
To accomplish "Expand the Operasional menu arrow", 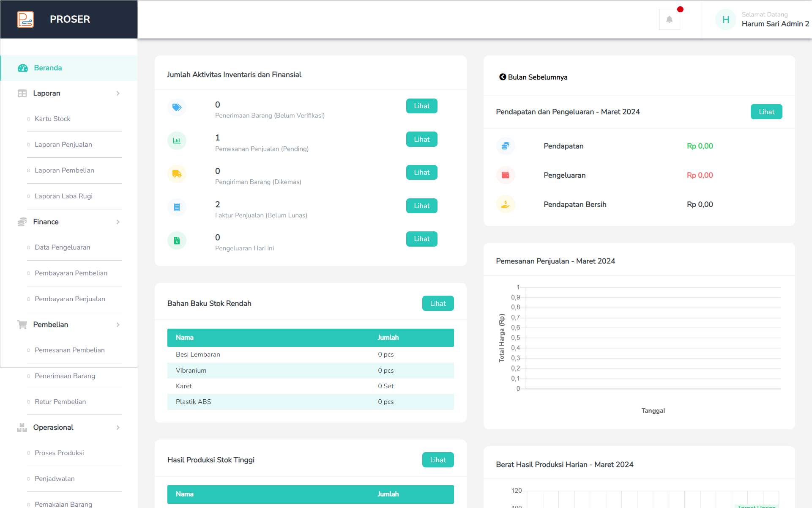I will pyautogui.click(x=118, y=428).
